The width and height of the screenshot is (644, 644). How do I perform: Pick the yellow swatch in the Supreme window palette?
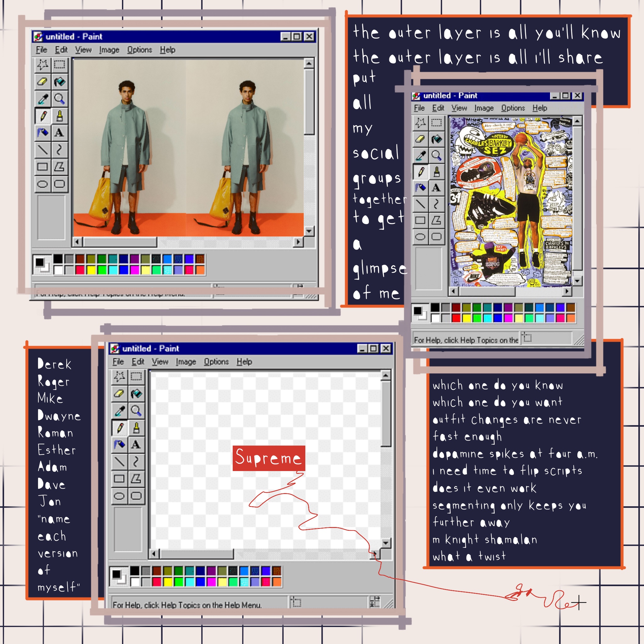coord(168,582)
